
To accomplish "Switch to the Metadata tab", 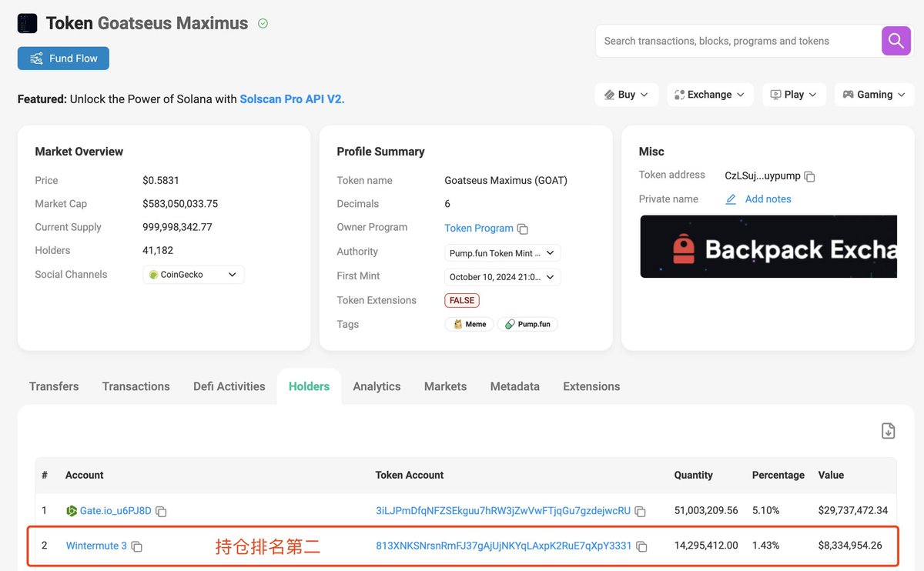I will (x=515, y=386).
